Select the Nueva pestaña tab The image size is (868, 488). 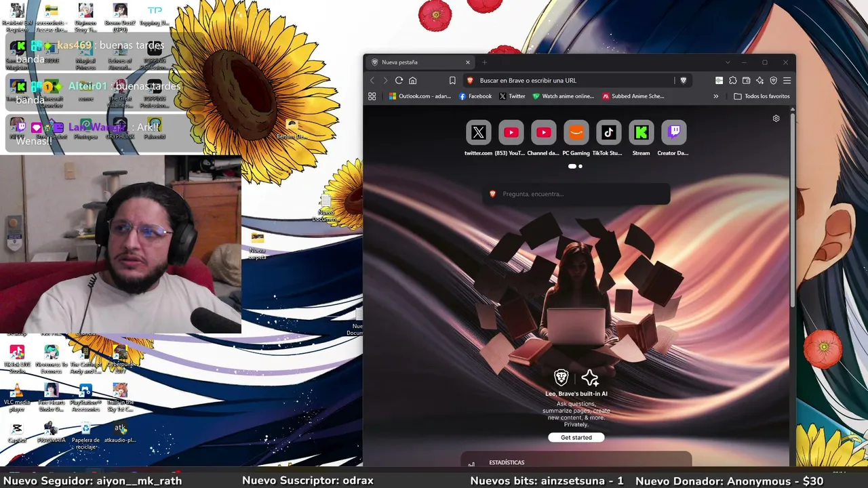point(420,62)
